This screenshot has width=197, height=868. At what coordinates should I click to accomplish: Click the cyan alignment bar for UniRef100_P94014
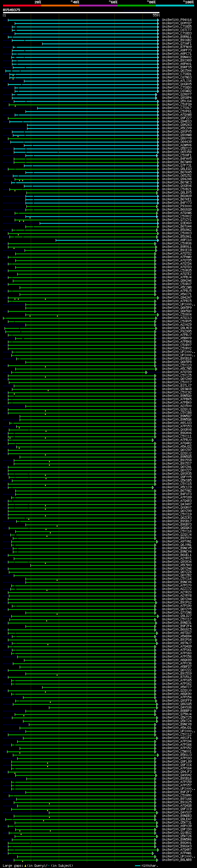click(83, 20)
